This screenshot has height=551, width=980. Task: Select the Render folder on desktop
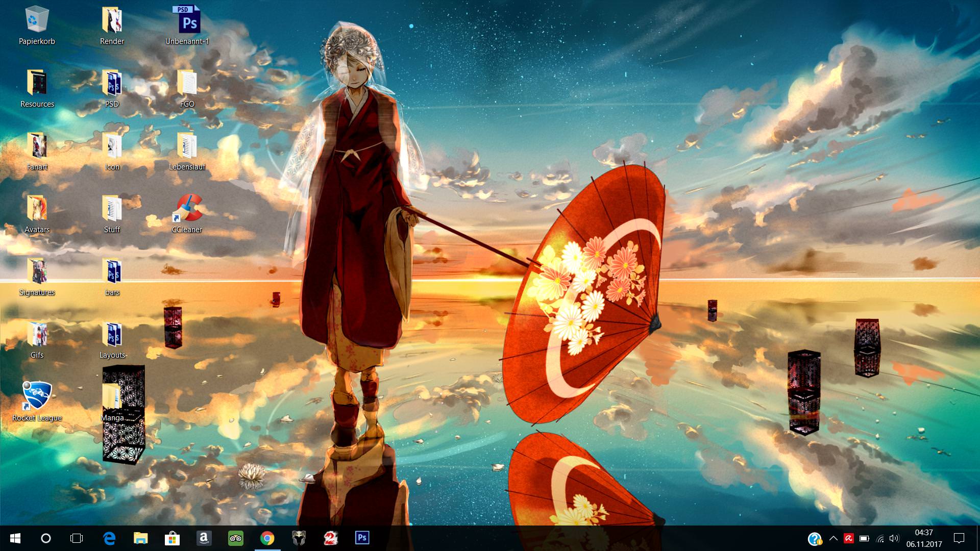pyautogui.click(x=112, y=26)
